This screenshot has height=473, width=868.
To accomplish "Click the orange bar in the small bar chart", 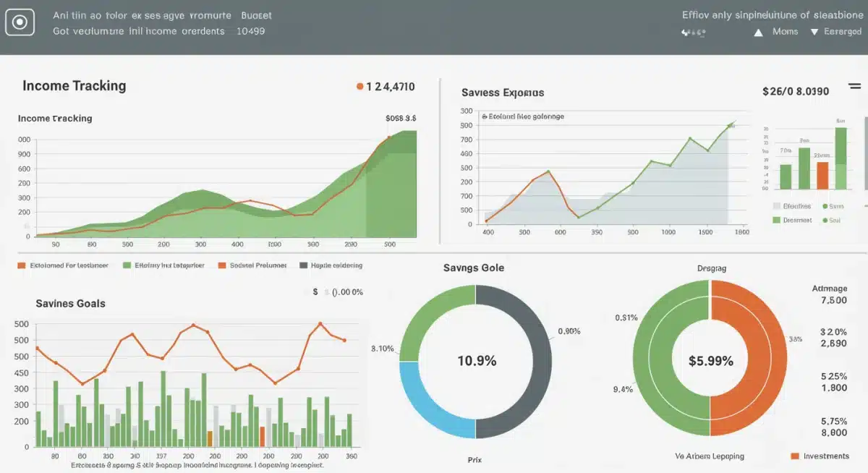I will (x=822, y=176).
